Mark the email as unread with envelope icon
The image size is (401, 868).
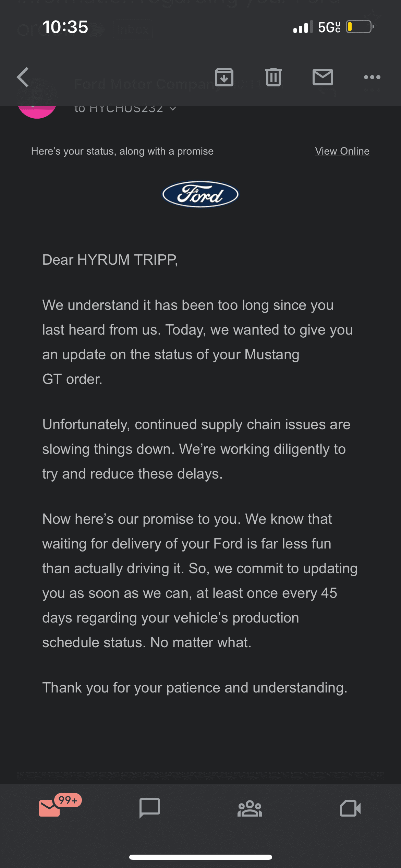tap(323, 77)
